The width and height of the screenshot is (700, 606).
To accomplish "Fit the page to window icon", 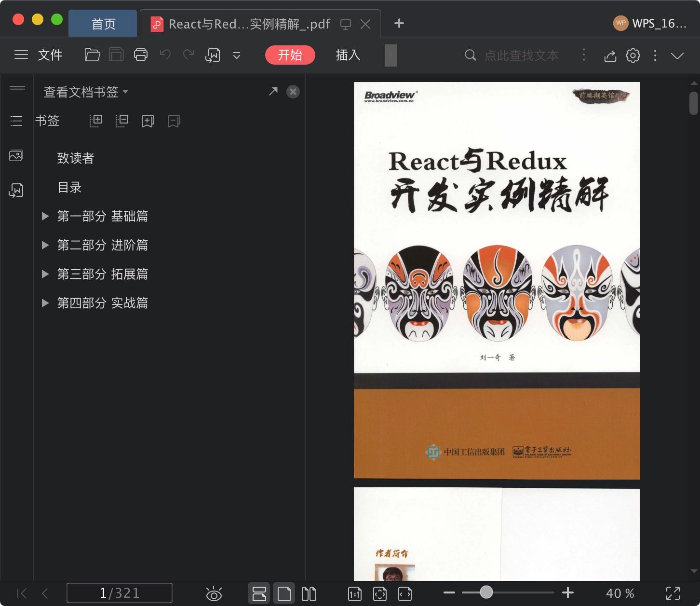I will click(379, 594).
